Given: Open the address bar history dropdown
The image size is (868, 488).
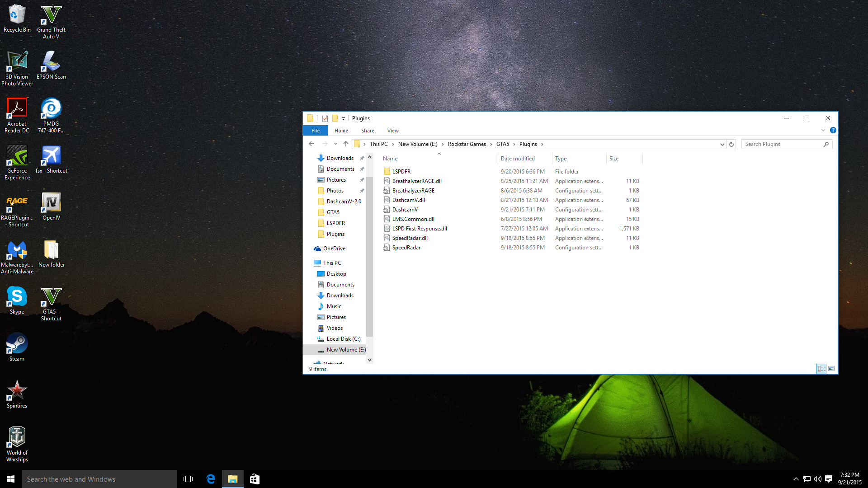Looking at the screenshot, I should pyautogui.click(x=722, y=144).
